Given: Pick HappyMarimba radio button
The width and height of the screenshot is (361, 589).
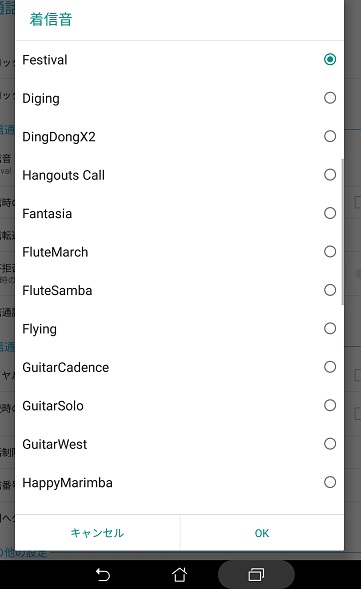Looking at the screenshot, I should (330, 482).
